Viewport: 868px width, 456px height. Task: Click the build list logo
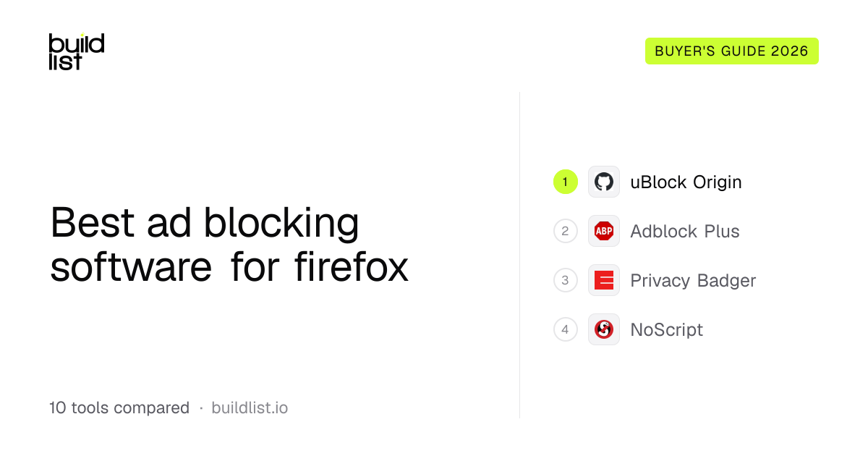click(x=77, y=52)
